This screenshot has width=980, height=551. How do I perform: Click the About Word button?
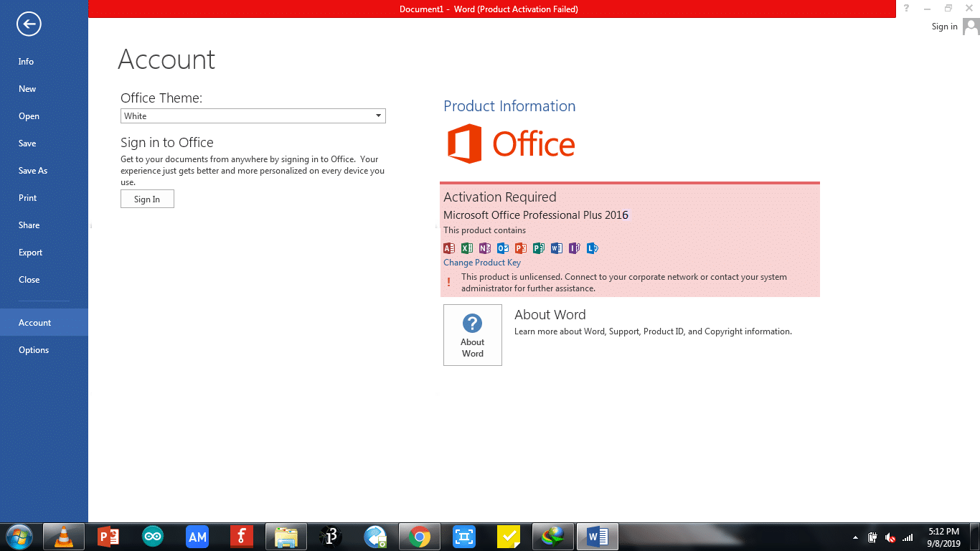473,335
